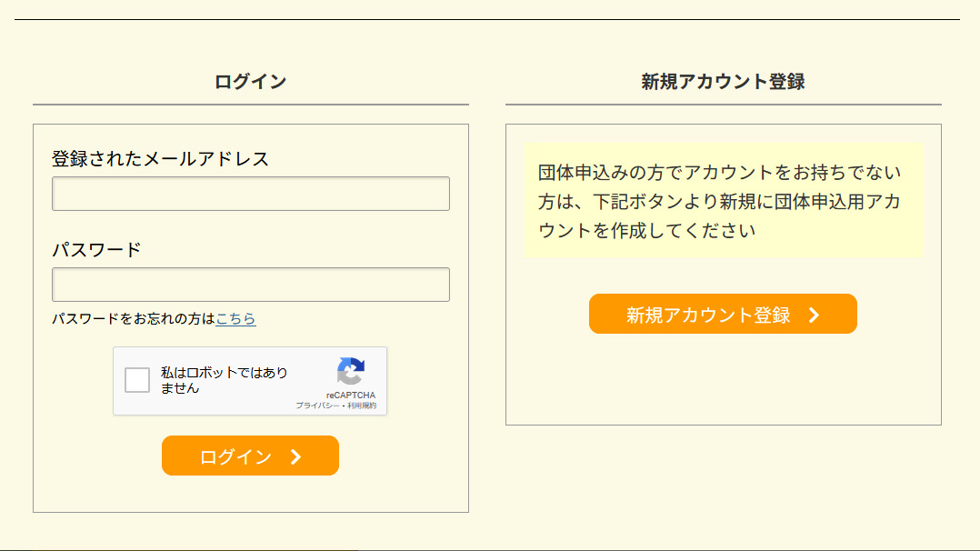Click the reCAPTCHA brand text under the logo
Screen dimensions: 980x551
tap(351, 396)
